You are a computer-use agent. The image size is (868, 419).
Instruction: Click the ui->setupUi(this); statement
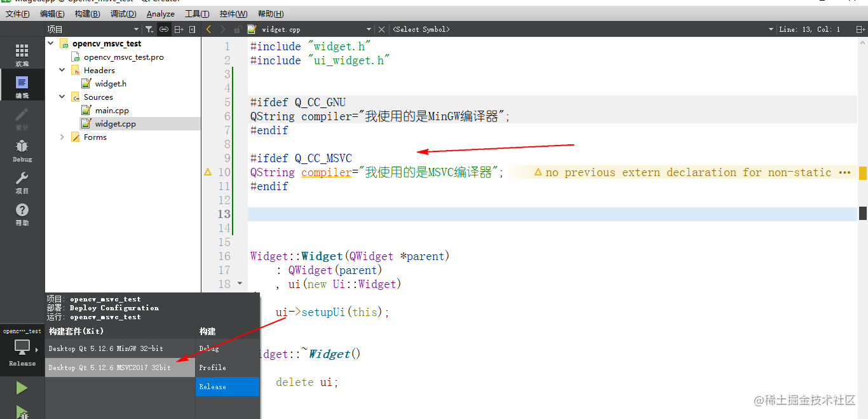click(x=332, y=312)
